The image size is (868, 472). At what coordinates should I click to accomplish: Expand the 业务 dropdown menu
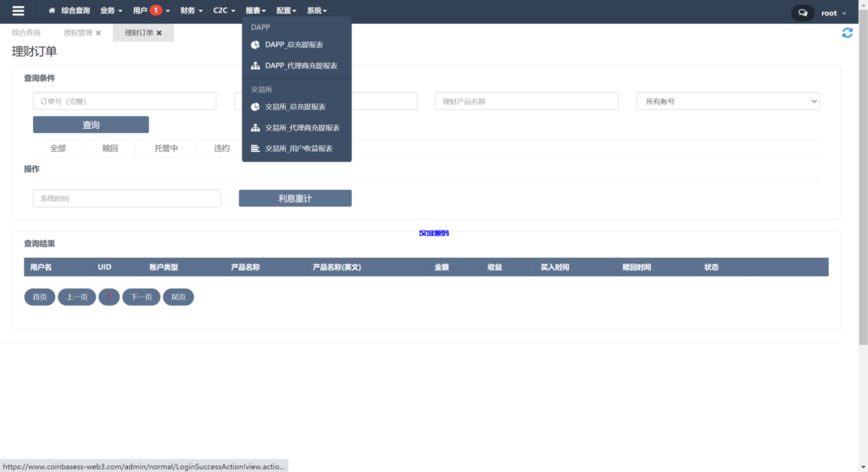111,10
